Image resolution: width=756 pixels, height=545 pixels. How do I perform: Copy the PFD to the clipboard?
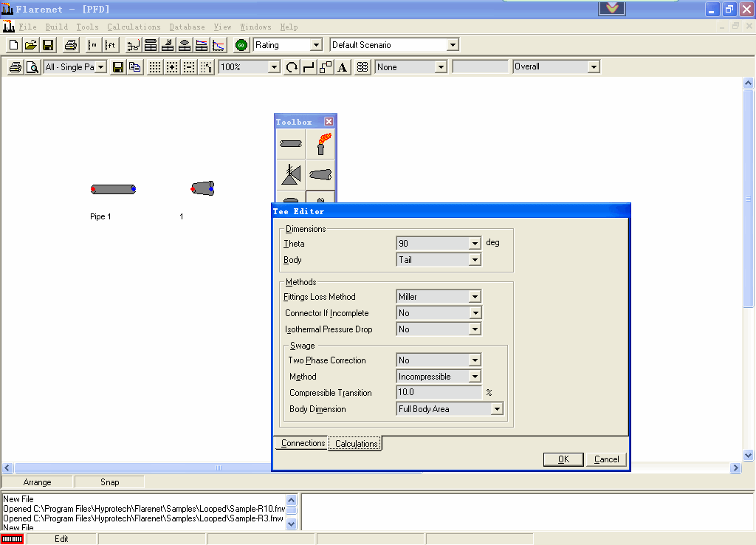135,67
